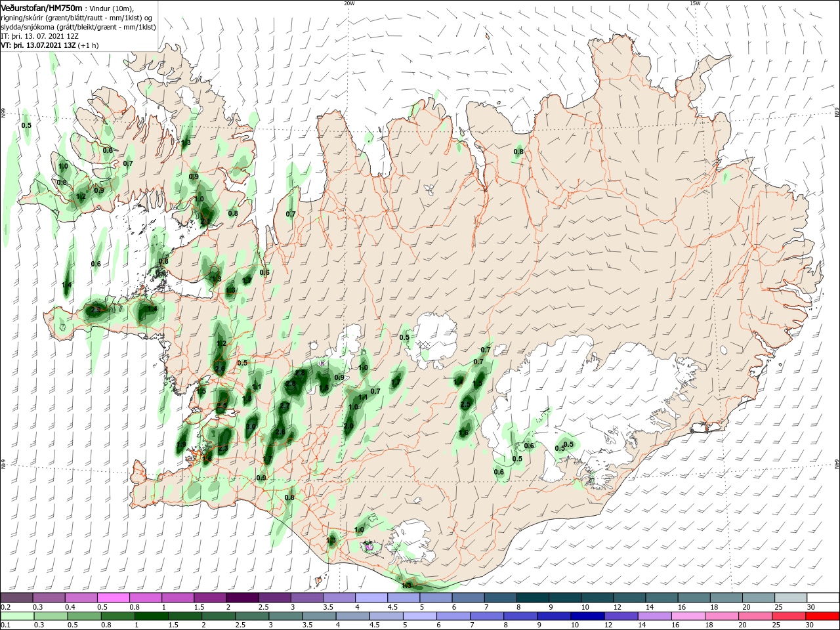Select the dark teal 8 swatch in upper legend row
The width and height of the screenshot is (840, 630).
(x=533, y=598)
